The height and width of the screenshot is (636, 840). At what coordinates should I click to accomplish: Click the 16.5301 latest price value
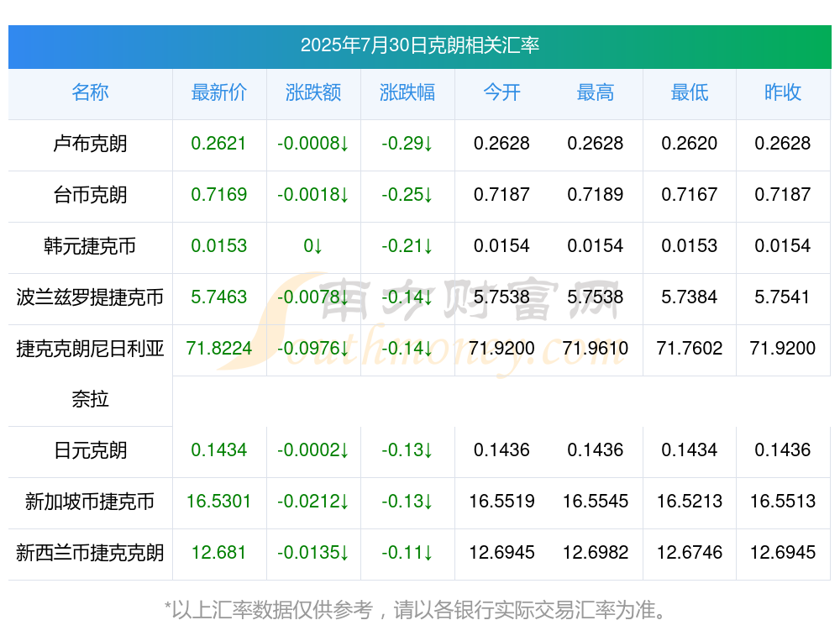click(219, 502)
